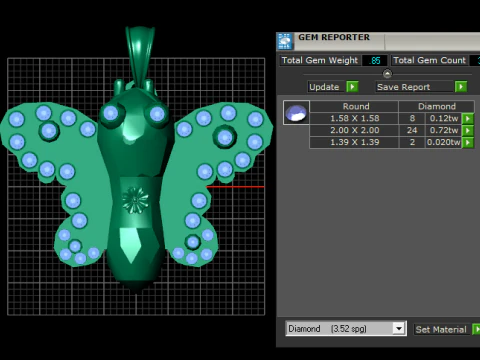The width and height of the screenshot is (480, 360).
Task: Click green arrow on the 0.020tw row
Action: 468,142
